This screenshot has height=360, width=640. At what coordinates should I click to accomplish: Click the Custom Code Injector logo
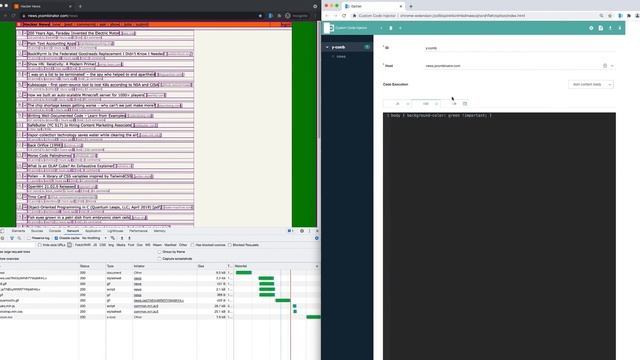(x=329, y=28)
